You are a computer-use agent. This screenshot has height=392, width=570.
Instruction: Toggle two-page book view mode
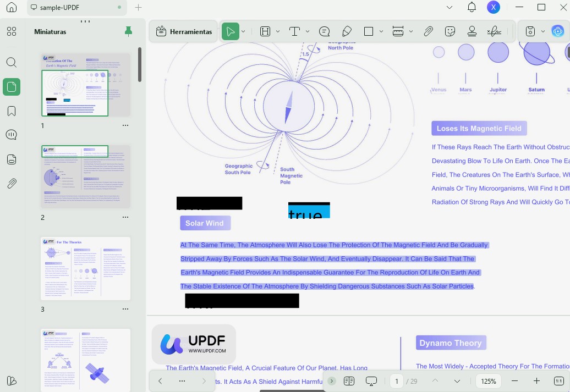coord(349,380)
